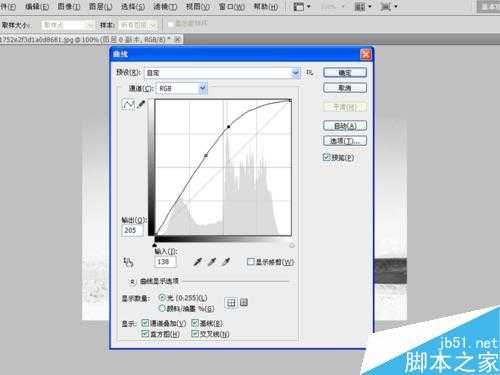Toggle the checkbox in the options bar
This screenshot has height=375, width=500.
pyautogui.click(x=171, y=24)
